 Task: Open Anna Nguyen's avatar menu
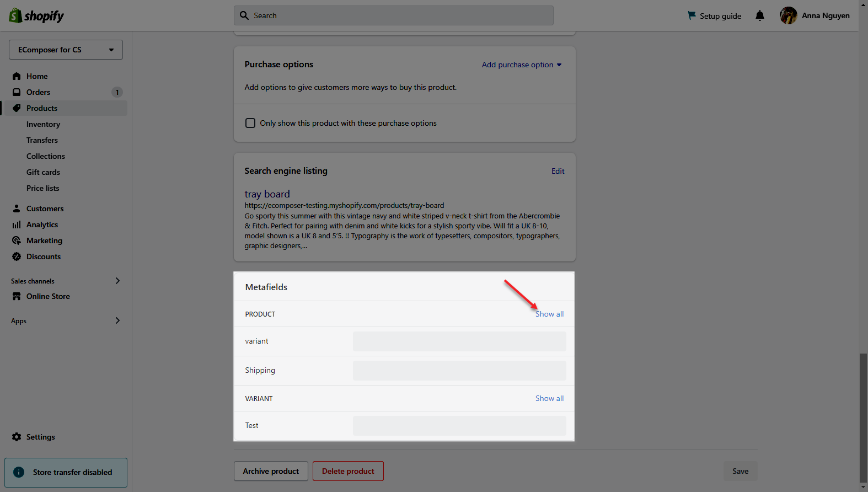point(788,15)
